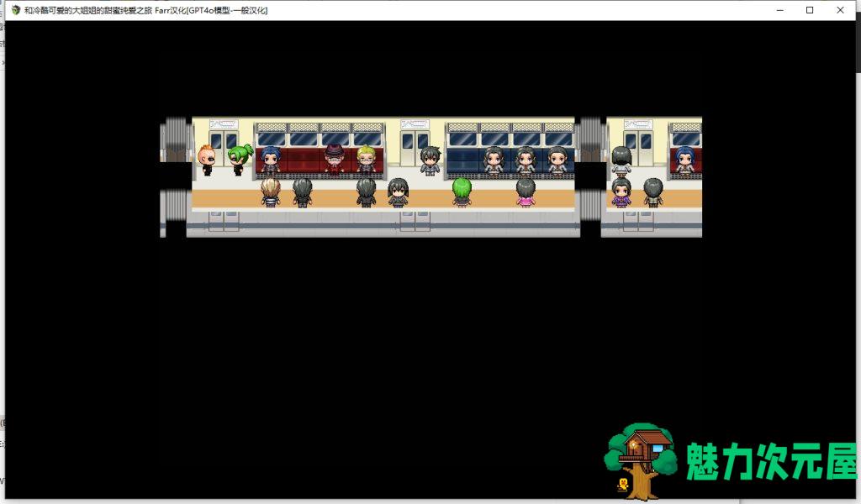The image size is (861, 504).
Task: Click the front-facing black-haired girl standing in aisle
Action: click(398, 192)
